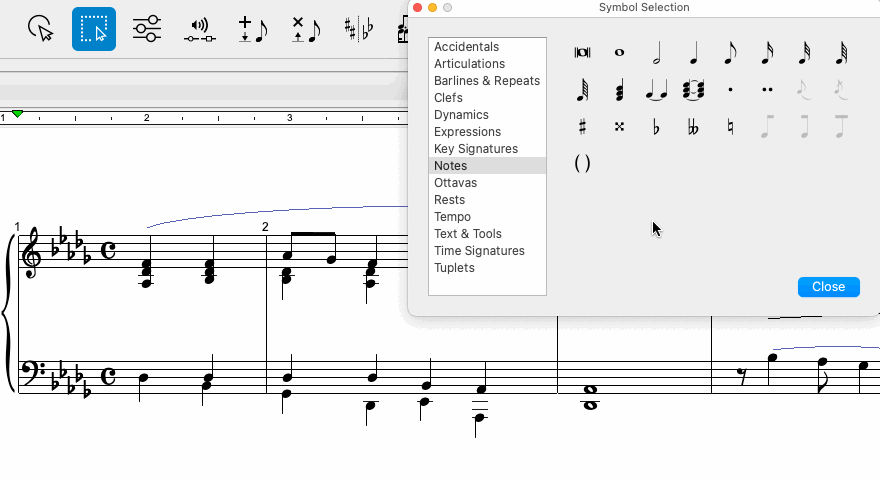Pick the tied quarter notes symbol
880x480 pixels.
click(x=656, y=90)
